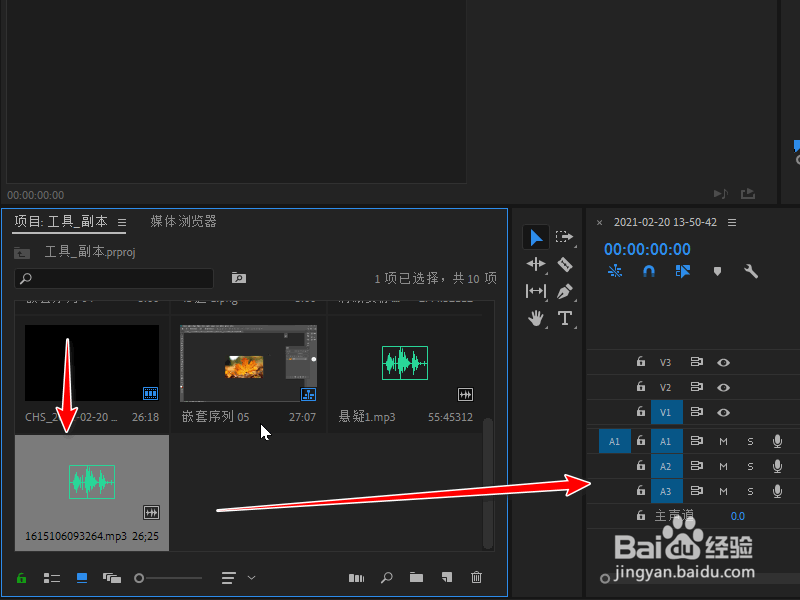Toggle V3 sync lock

tap(696, 362)
